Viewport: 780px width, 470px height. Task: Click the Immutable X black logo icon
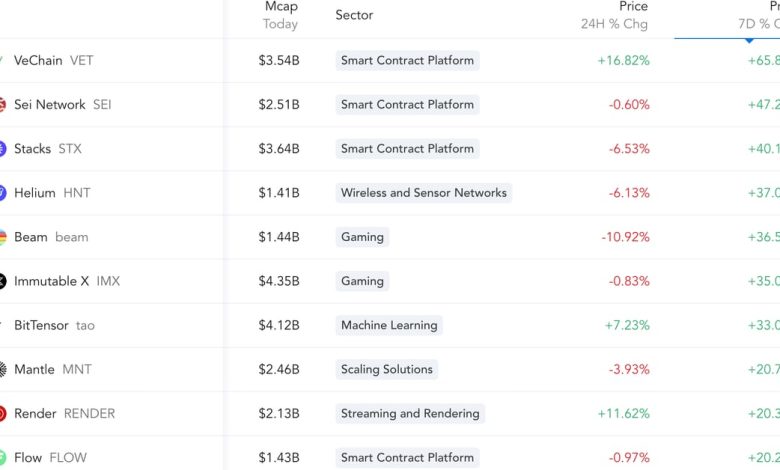(2, 281)
